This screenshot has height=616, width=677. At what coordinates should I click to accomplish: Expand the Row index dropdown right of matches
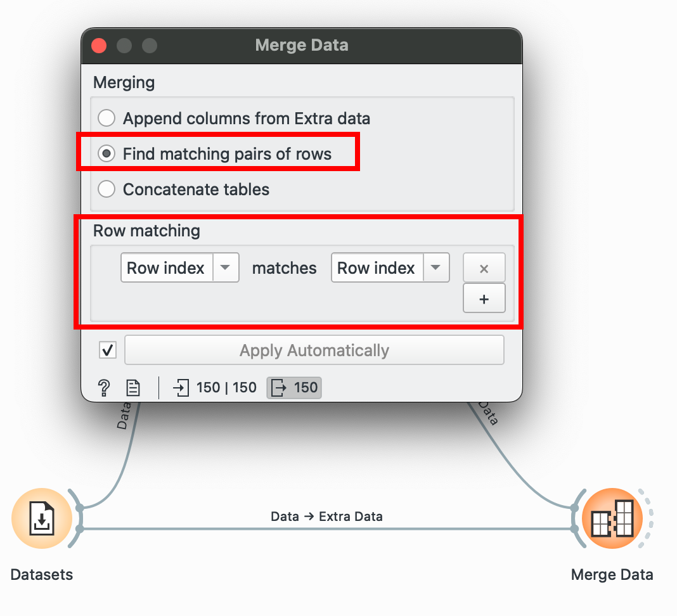pyautogui.click(x=390, y=268)
